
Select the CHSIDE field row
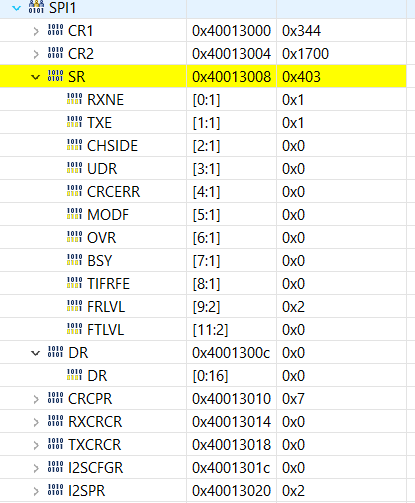203,146
